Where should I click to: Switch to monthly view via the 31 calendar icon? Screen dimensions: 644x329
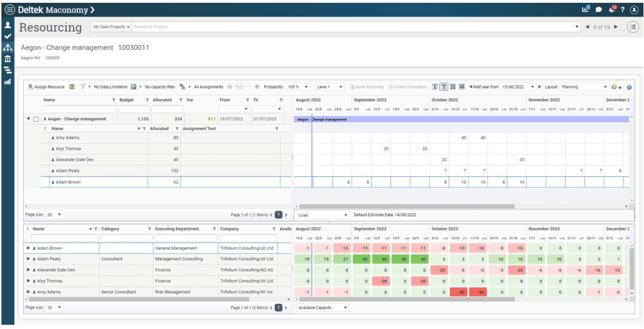tap(452, 87)
